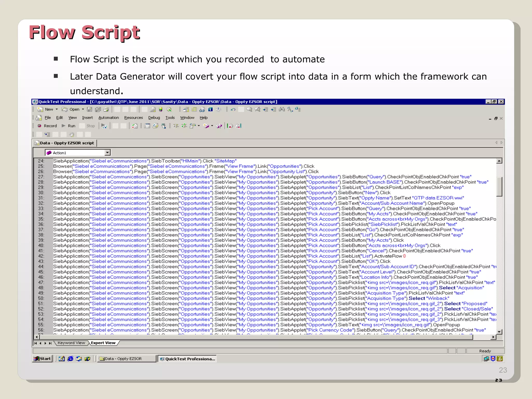Click the Check Syntax icon
The image size is (532, 399).
tap(135, 126)
